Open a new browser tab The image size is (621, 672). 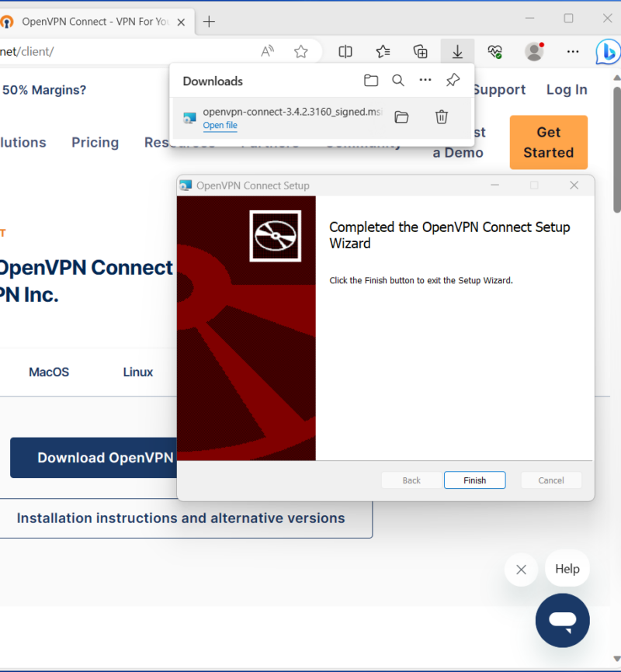click(x=209, y=22)
